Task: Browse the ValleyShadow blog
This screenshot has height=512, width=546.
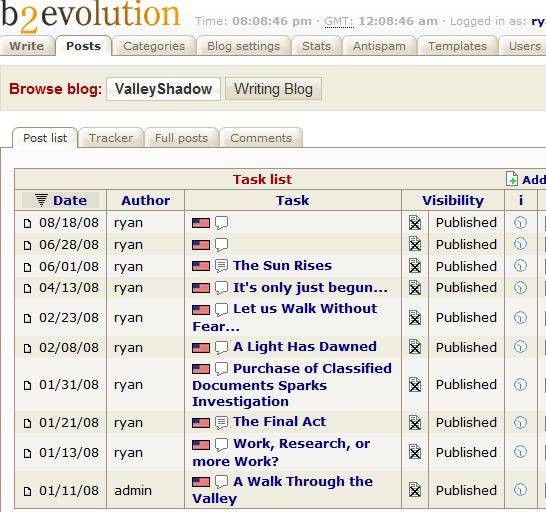Action: coord(163,89)
